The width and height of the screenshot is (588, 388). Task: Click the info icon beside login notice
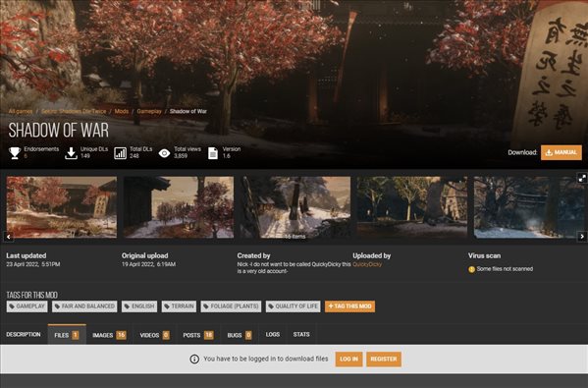click(x=194, y=360)
